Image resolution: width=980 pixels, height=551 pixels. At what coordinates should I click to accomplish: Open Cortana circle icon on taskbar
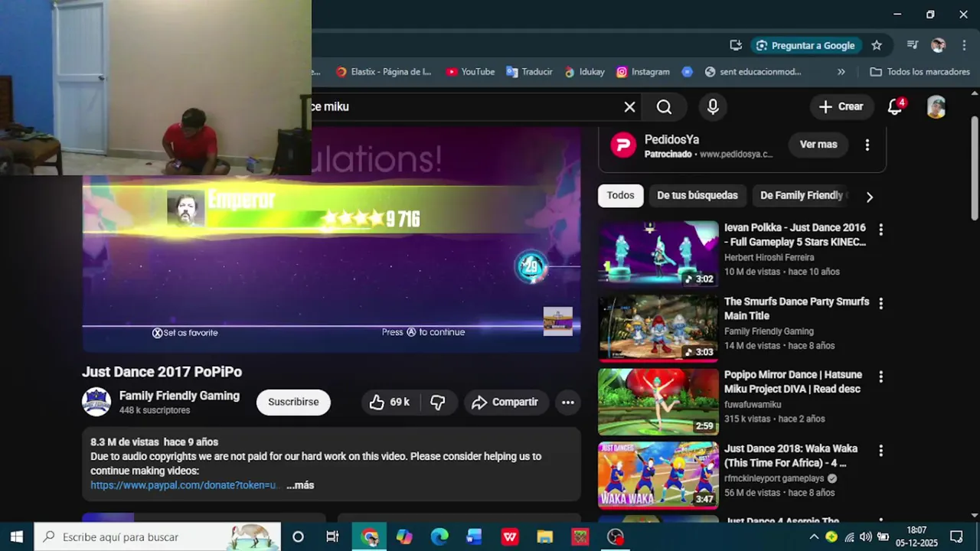pyautogui.click(x=298, y=537)
